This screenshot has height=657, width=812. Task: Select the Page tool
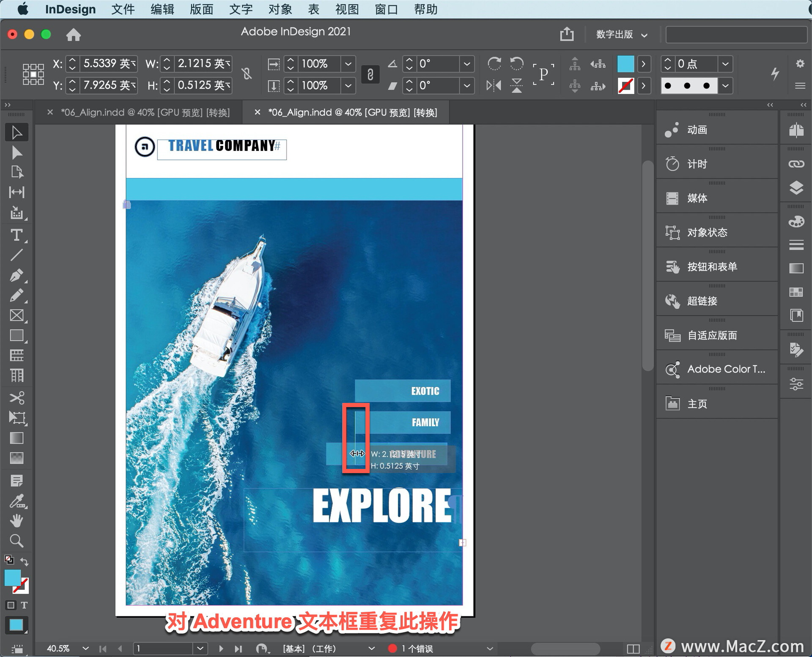pyautogui.click(x=16, y=172)
